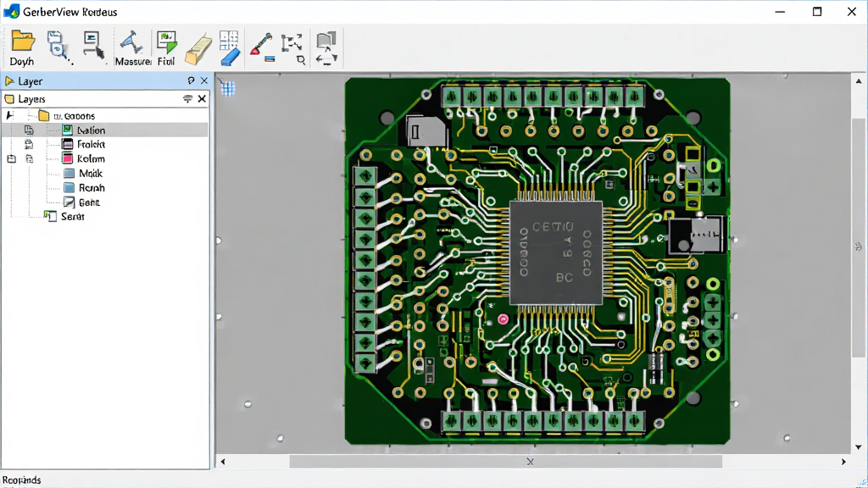Click the layer swap arrows tool

tap(326, 48)
